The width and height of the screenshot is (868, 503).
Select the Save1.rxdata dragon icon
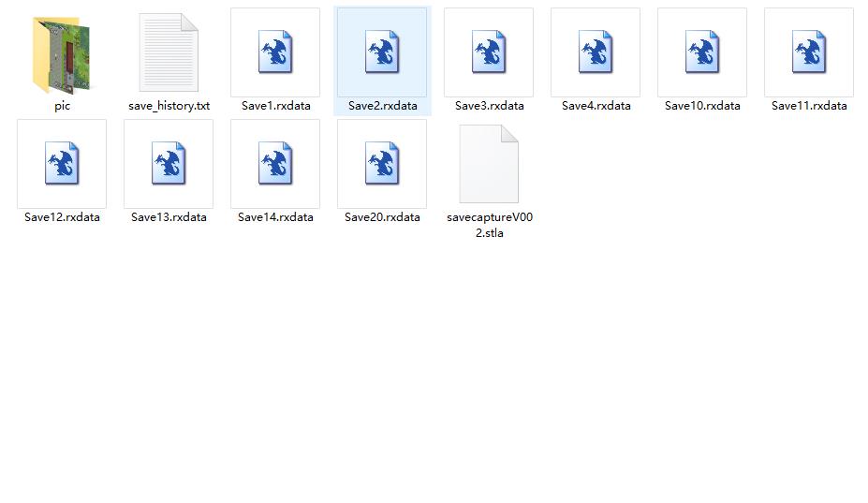pyautogui.click(x=275, y=52)
